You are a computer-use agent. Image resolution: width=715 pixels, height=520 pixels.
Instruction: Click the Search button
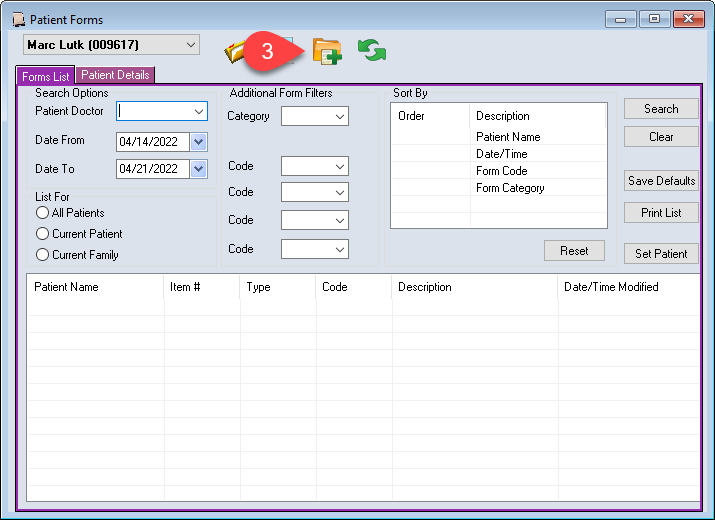[x=661, y=109]
